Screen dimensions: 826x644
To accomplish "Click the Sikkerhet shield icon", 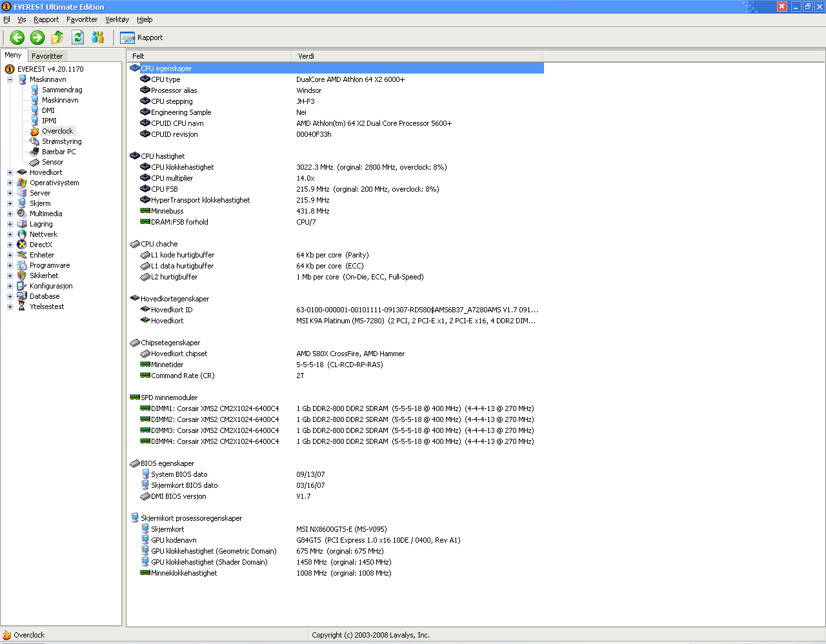I will pyautogui.click(x=22, y=276).
